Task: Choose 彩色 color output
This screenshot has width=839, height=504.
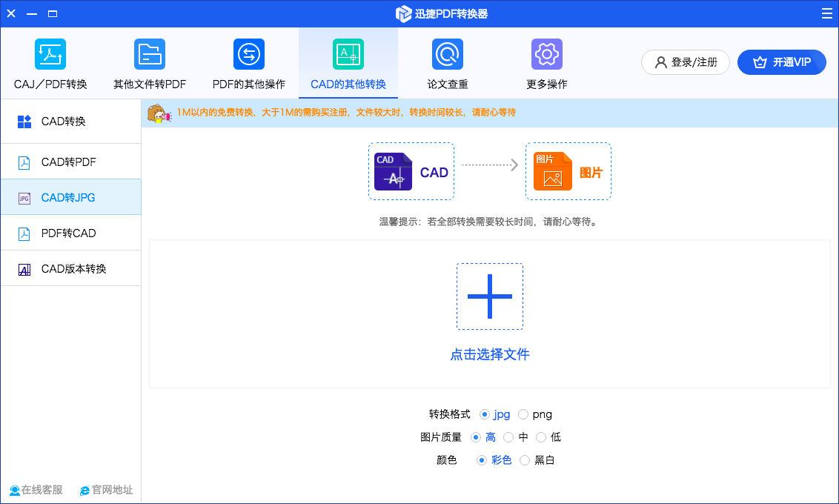Action: click(482, 460)
